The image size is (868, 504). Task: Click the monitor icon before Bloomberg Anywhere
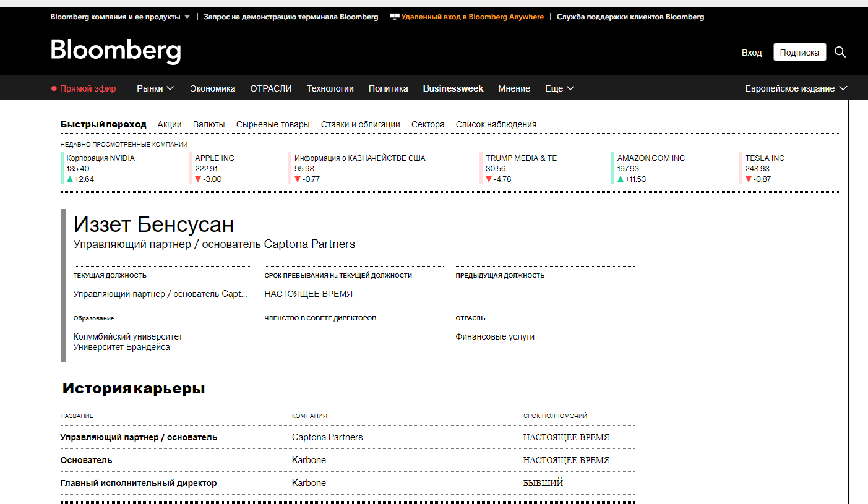click(394, 17)
